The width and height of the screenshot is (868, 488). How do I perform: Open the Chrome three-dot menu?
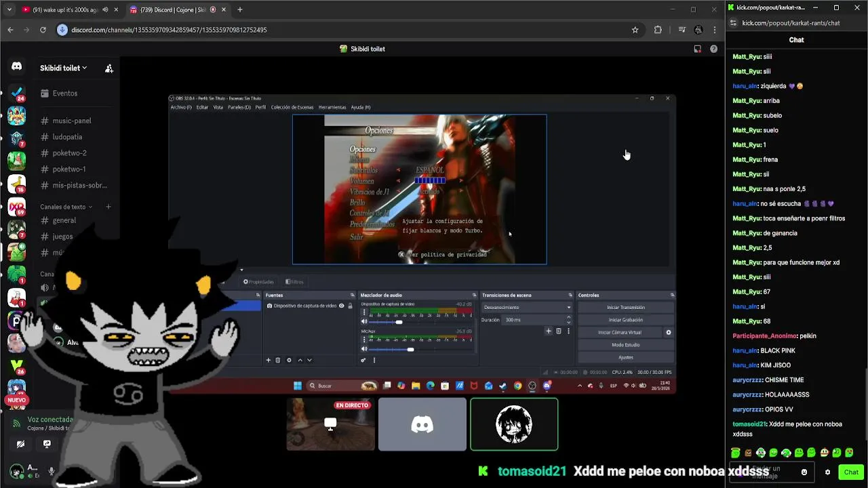(715, 30)
